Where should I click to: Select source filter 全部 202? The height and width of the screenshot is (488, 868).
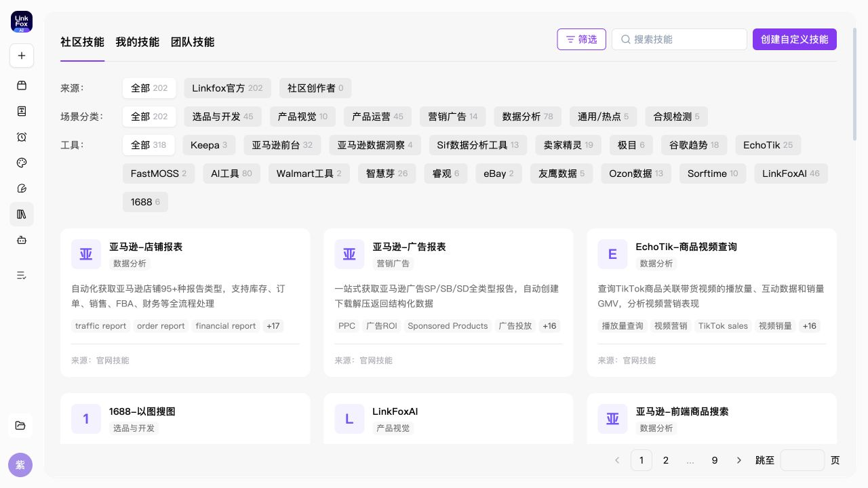(x=149, y=88)
